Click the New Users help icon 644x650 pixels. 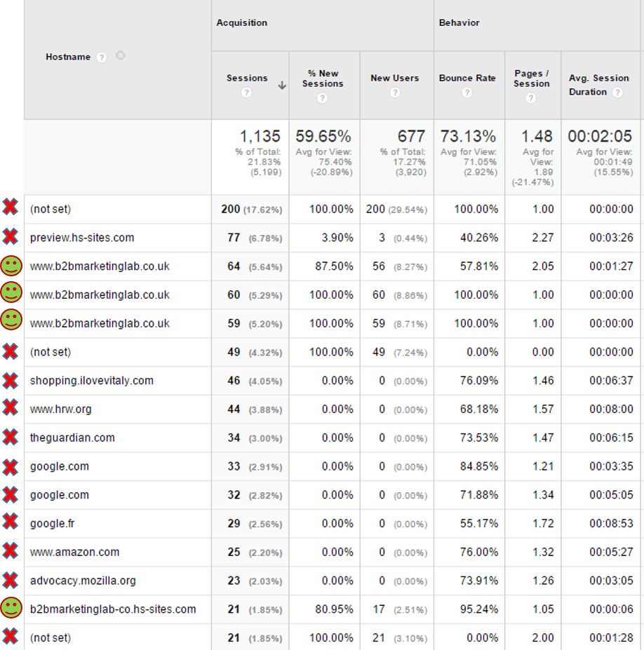[395, 92]
